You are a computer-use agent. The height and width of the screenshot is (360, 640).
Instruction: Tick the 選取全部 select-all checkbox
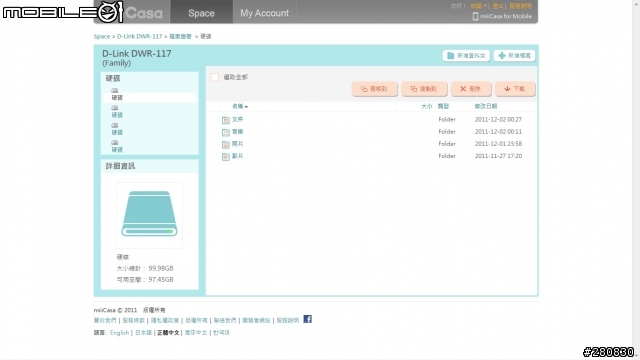click(x=215, y=77)
